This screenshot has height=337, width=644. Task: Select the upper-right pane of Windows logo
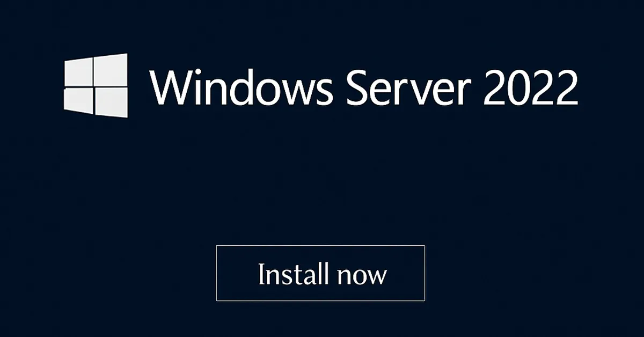(x=111, y=69)
